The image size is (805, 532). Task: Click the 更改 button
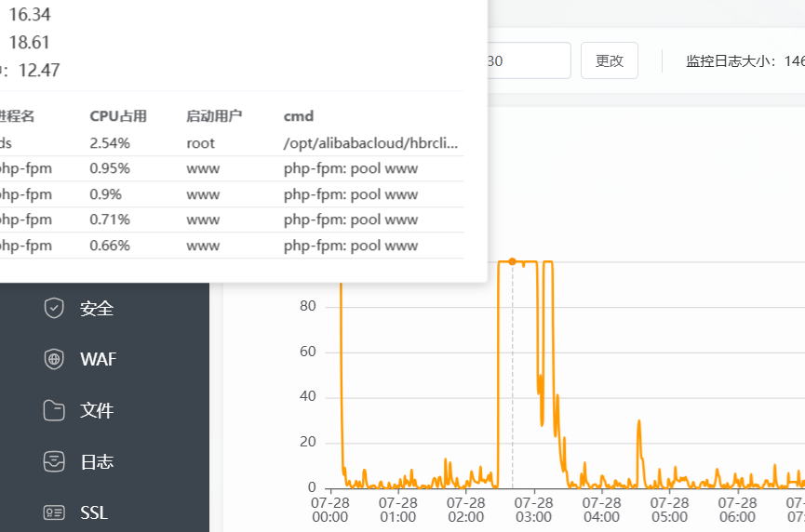pyautogui.click(x=610, y=60)
